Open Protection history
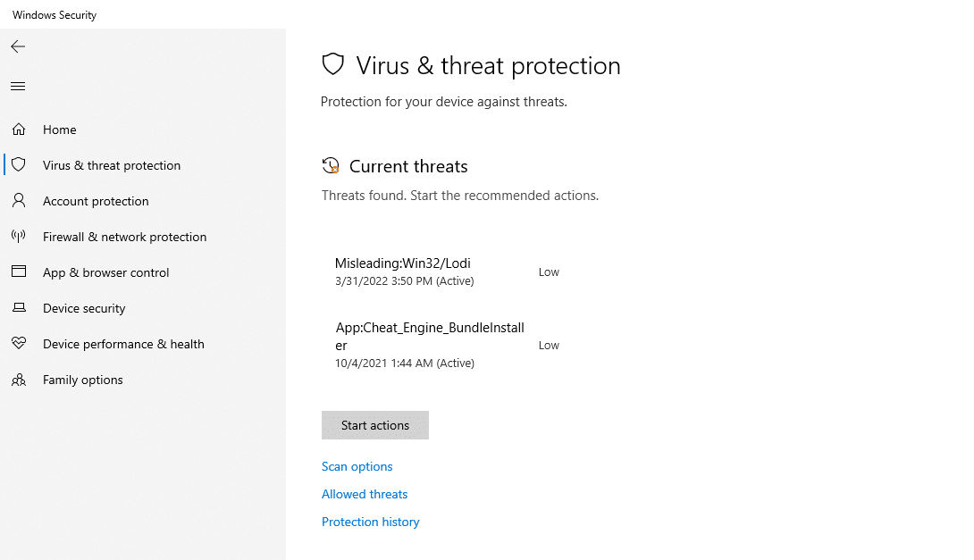Image resolution: width=974 pixels, height=560 pixels. tap(370, 522)
